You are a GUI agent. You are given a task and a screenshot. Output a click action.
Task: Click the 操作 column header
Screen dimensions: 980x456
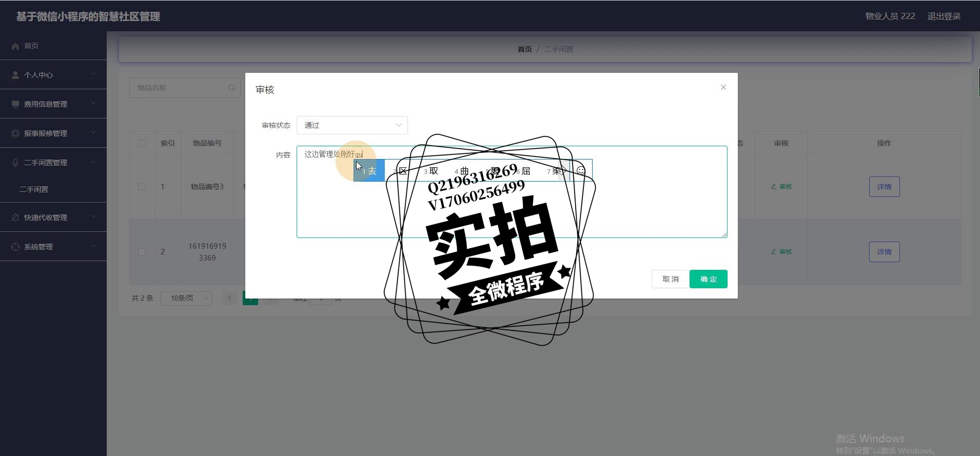(x=884, y=143)
